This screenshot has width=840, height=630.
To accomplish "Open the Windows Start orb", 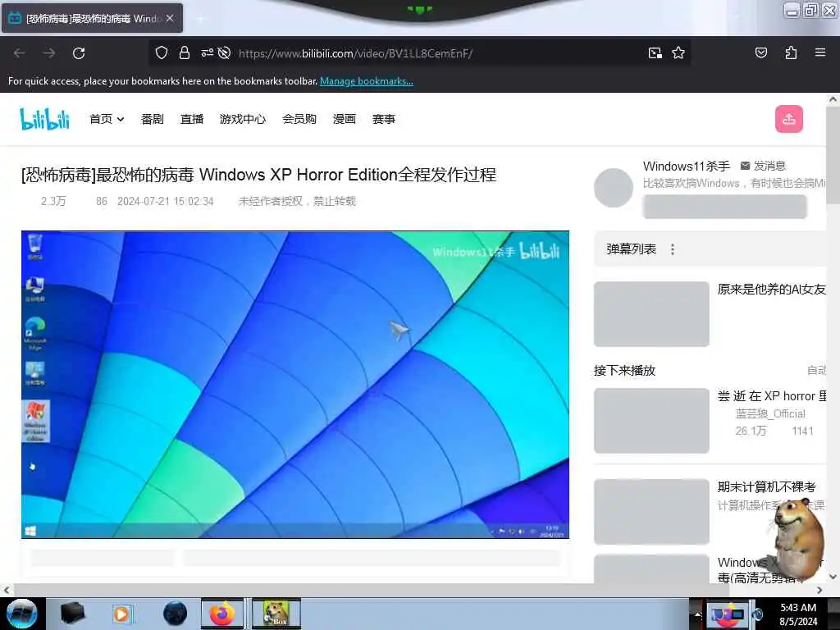I will [21, 614].
